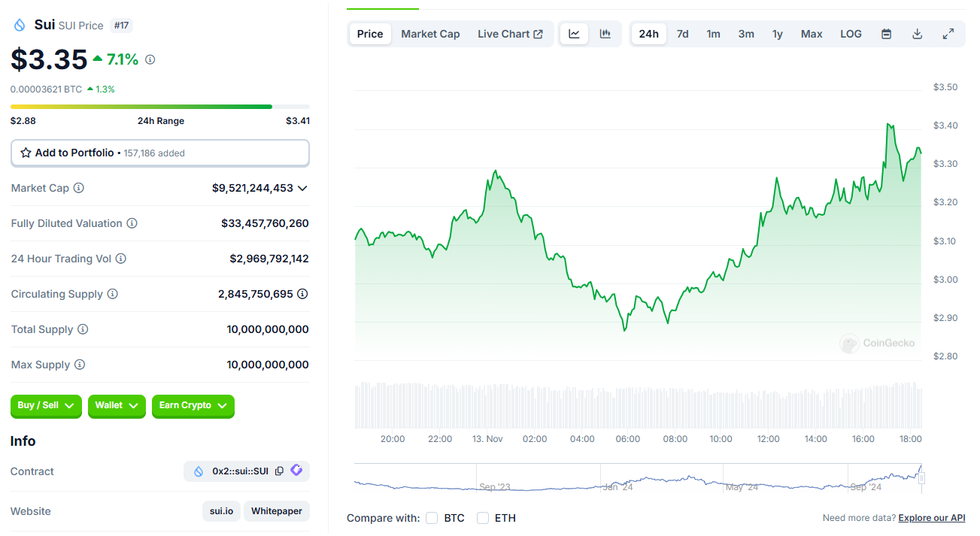The height and width of the screenshot is (536, 980).
Task: Select the 3m time range
Action: 746,34
